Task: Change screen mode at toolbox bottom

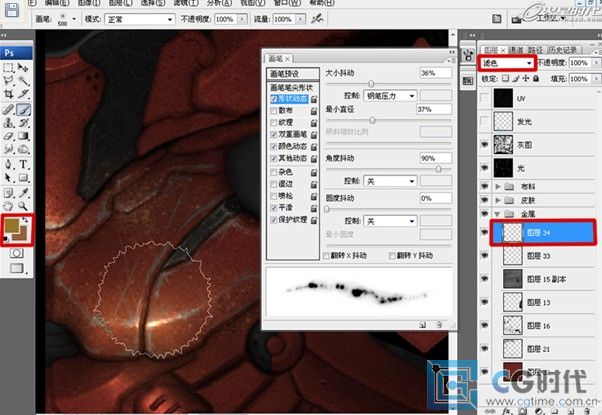Action: [16, 268]
